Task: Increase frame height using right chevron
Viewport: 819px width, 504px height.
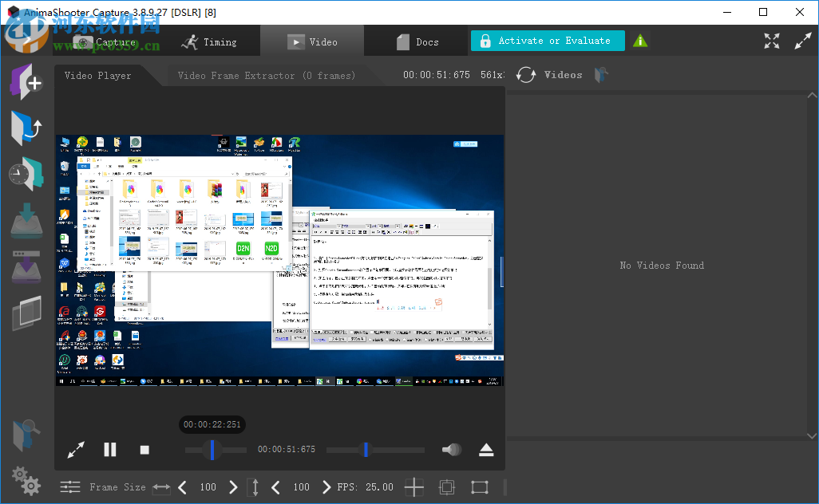Action: pos(326,486)
